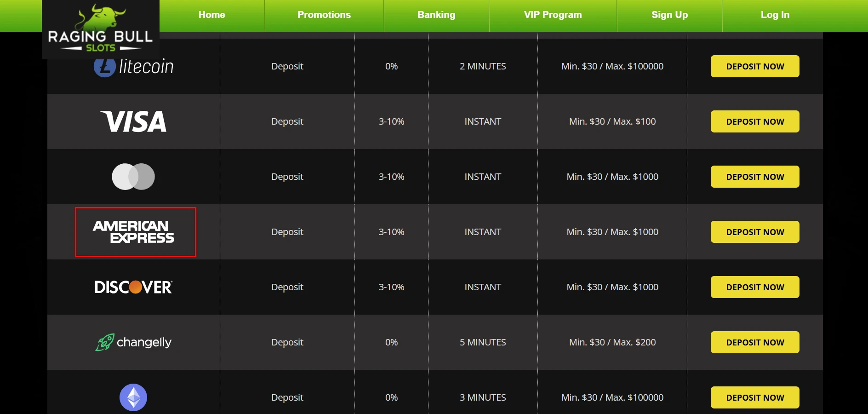Image resolution: width=868 pixels, height=414 pixels.
Task: Click Litecoin 'Min. $30 / Max. $100000' text
Action: coord(612,66)
